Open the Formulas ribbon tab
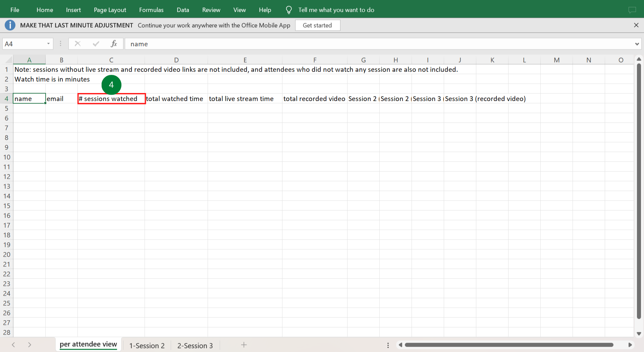This screenshot has width=644, height=352. coord(151,10)
